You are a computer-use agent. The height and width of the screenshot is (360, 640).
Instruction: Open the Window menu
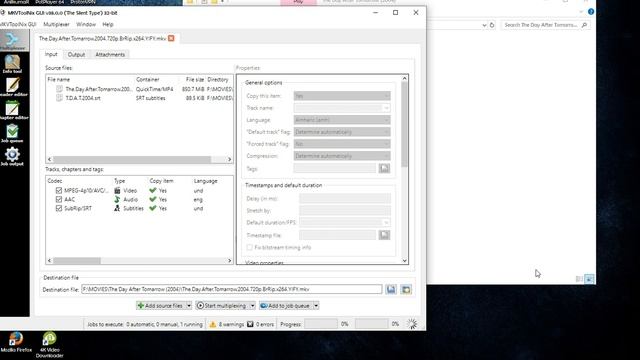86,24
